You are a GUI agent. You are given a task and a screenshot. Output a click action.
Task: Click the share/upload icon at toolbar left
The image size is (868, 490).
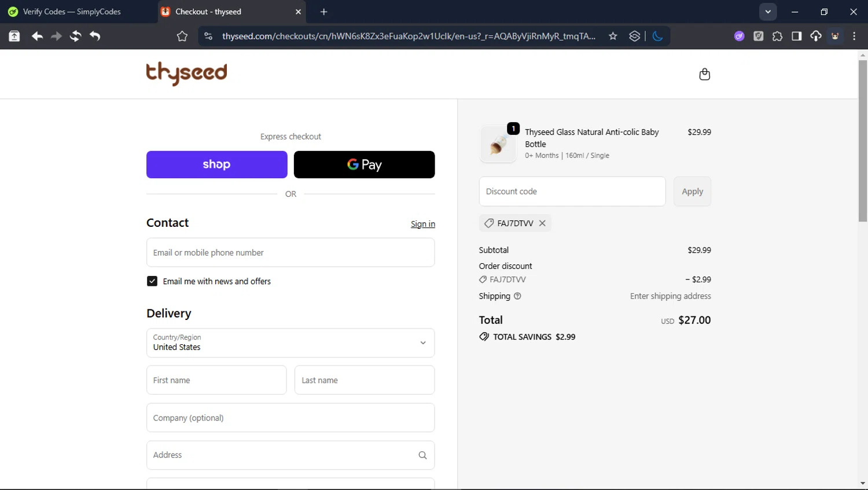(x=14, y=36)
